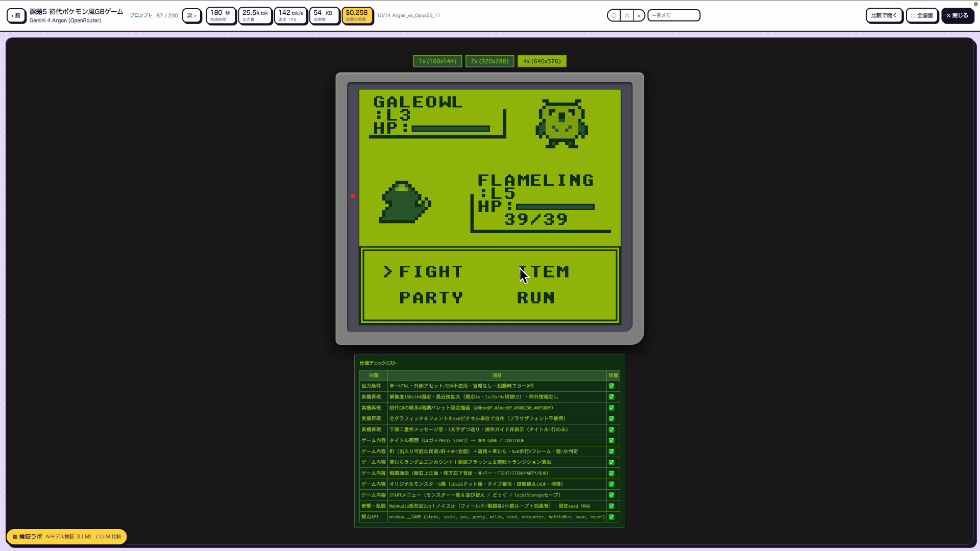Enter fullscreen with the 全画面 button

pos(922,15)
